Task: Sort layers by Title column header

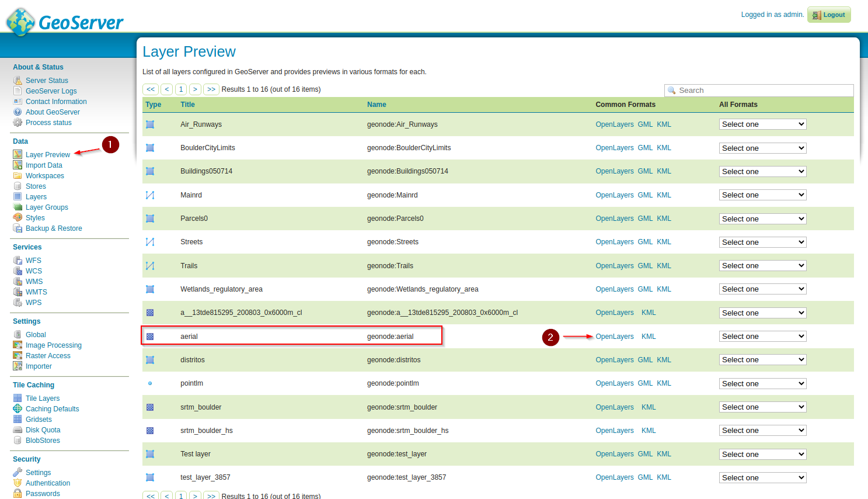Action: (x=187, y=105)
